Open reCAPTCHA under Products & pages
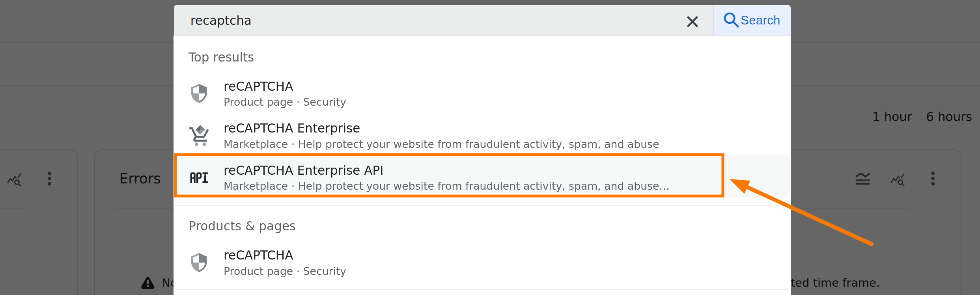The image size is (980, 295). 258,256
